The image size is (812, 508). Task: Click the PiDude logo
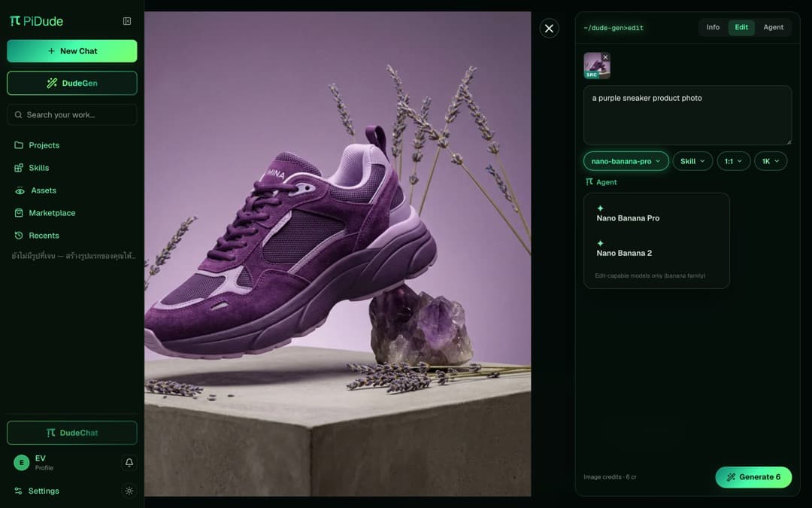(36, 21)
